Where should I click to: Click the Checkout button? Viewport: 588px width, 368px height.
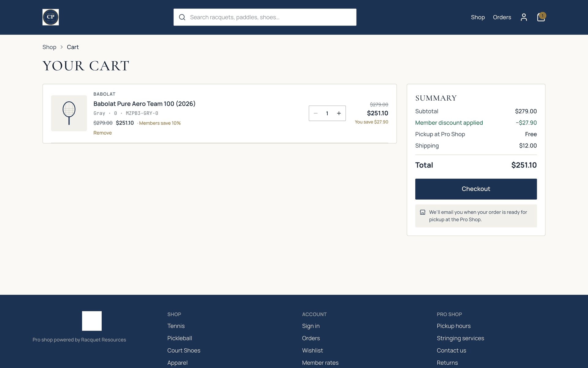pos(476,189)
